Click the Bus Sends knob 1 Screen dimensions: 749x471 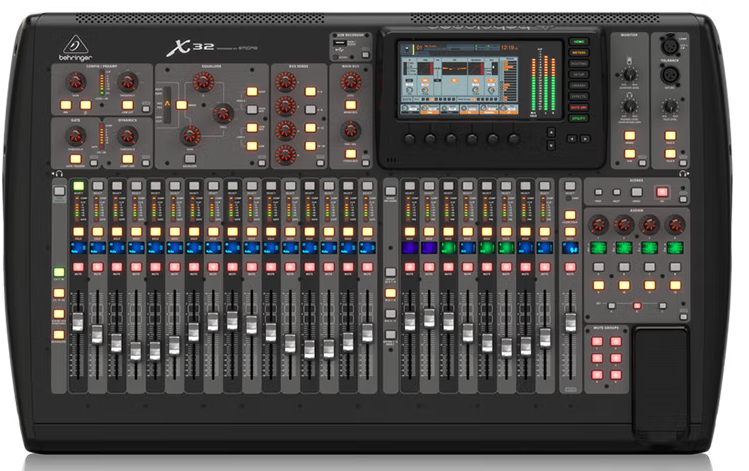pyautogui.click(x=286, y=82)
